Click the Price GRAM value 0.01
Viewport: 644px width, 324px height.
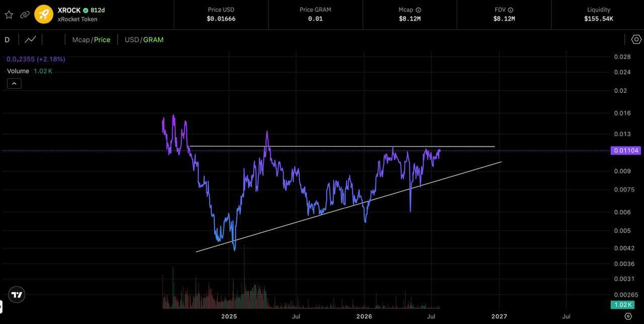click(315, 19)
